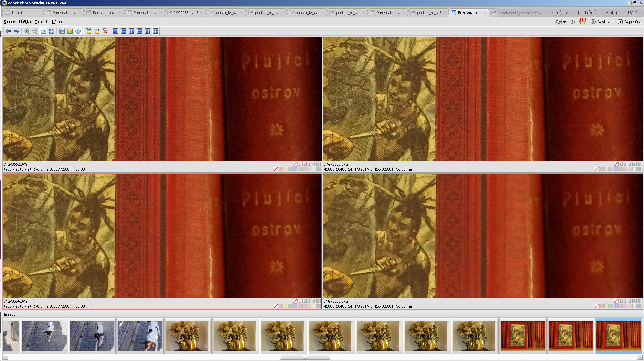Toggle the 1:1 zoom mode button
The image size is (644, 361).
tap(43, 31)
